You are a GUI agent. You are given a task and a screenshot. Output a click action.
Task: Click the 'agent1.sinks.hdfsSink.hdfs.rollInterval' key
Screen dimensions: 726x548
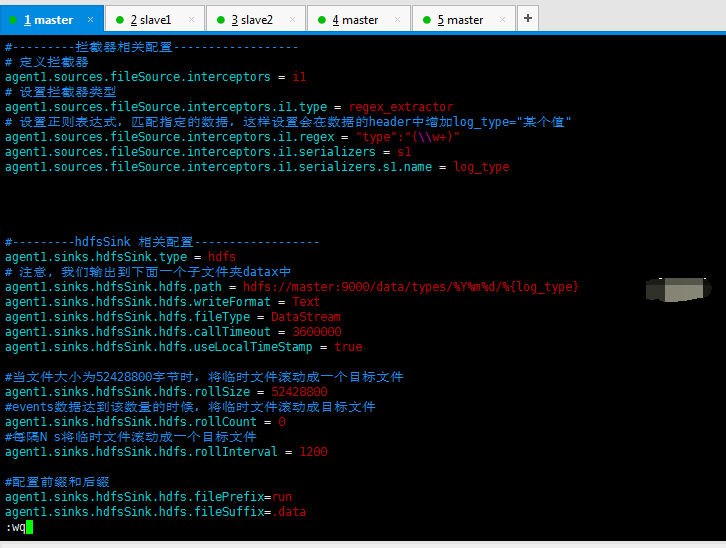[x=141, y=452]
